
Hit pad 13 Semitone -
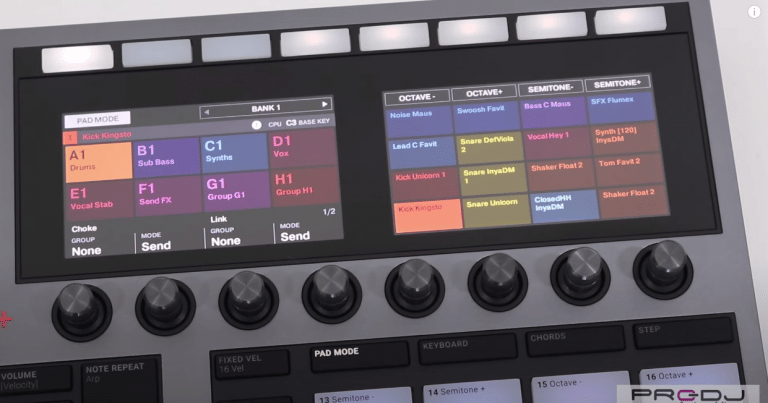click(362, 396)
